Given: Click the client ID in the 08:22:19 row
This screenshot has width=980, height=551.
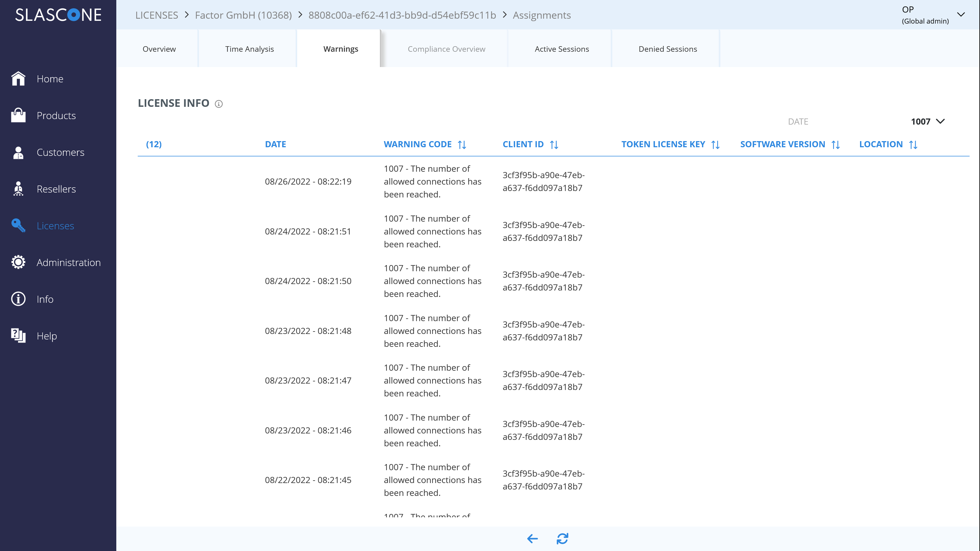Looking at the screenshot, I should (543, 182).
